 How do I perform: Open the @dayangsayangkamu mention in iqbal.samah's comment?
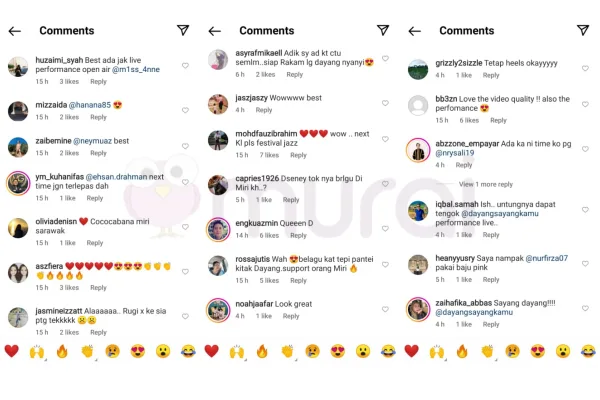click(500, 213)
